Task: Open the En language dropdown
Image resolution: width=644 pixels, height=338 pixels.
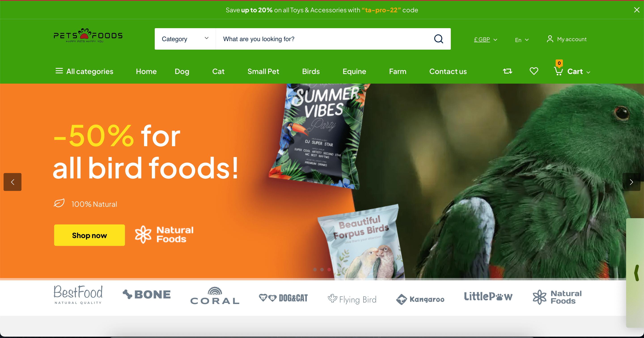Action: pyautogui.click(x=522, y=40)
